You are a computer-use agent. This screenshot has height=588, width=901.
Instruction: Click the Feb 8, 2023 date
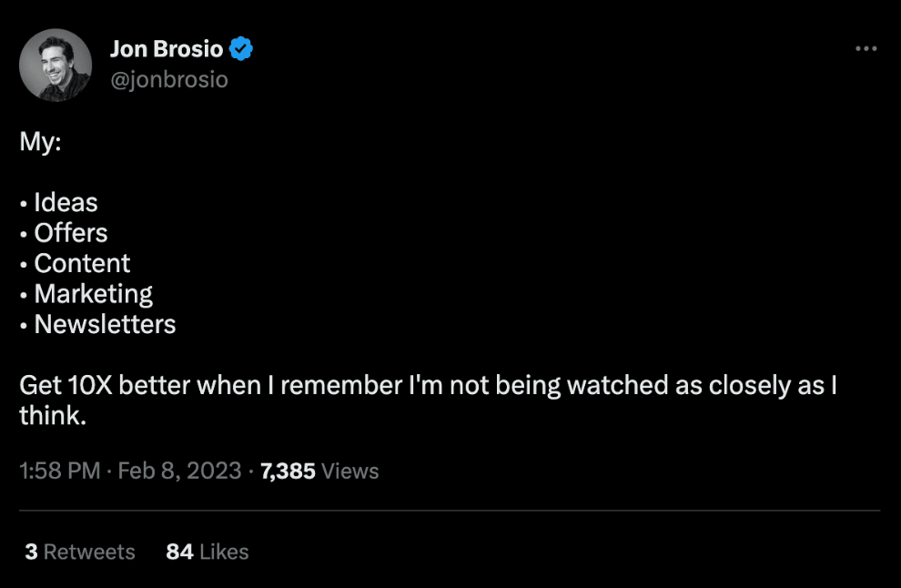pos(179,471)
